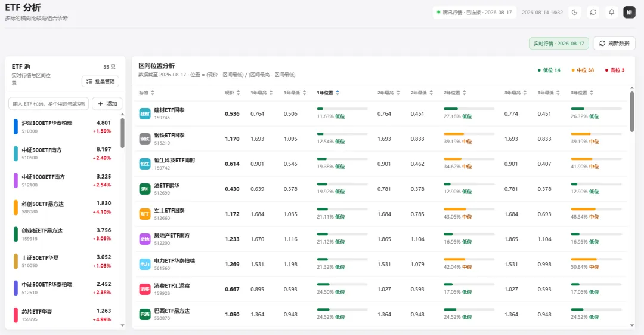The width and height of the screenshot is (644, 335).
Task: Click code 512200 under 房地产ETF南方
Action: pyautogui.click(x=162, y=243)
